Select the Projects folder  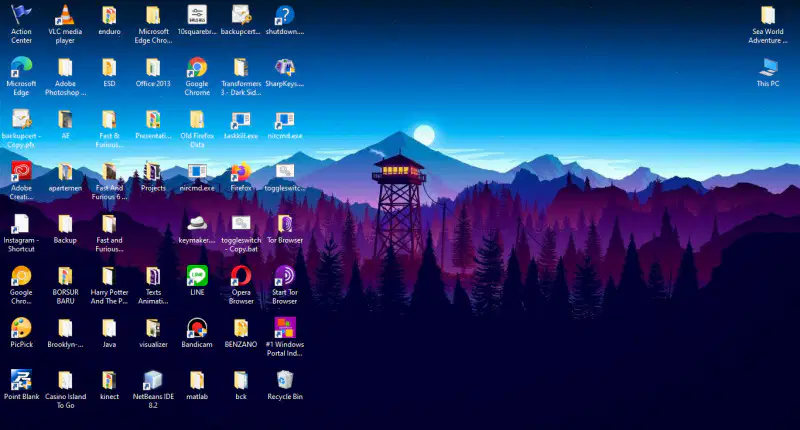point(153,172)
